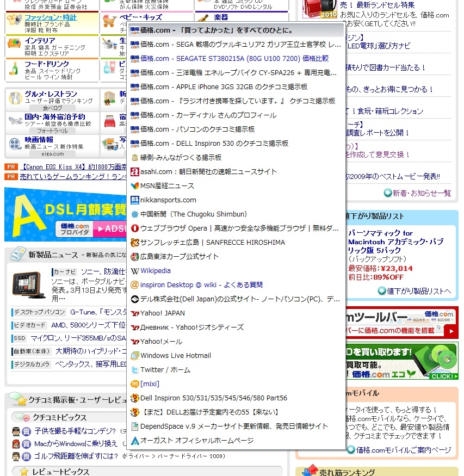Image resolution: width=464 pixels, height=476 pixels.
Task: Select カーディナル さんのプロフィール entry
Action: coord(236,115)
